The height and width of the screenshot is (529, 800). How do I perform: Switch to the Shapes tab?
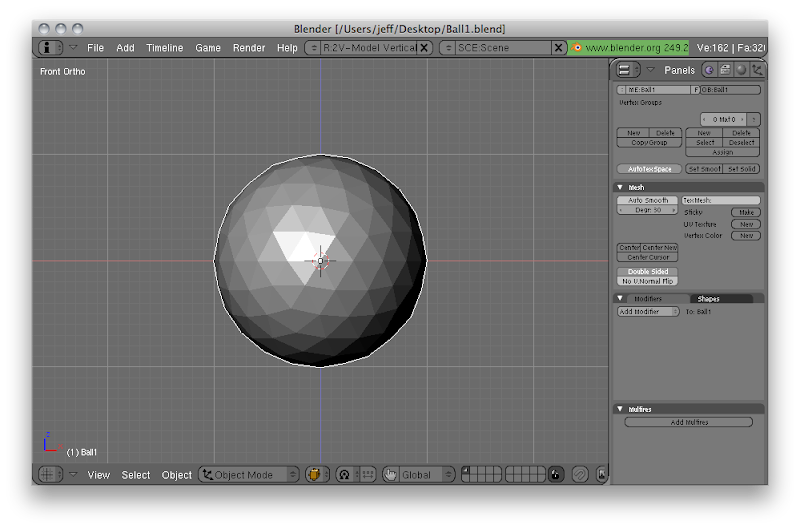point(708,299)
